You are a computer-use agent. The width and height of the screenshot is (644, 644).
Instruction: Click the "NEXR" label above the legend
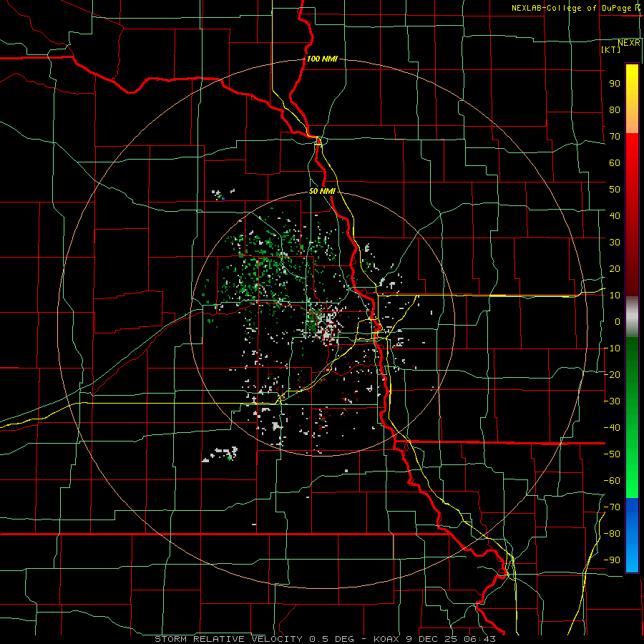click(x=629, y=43)
